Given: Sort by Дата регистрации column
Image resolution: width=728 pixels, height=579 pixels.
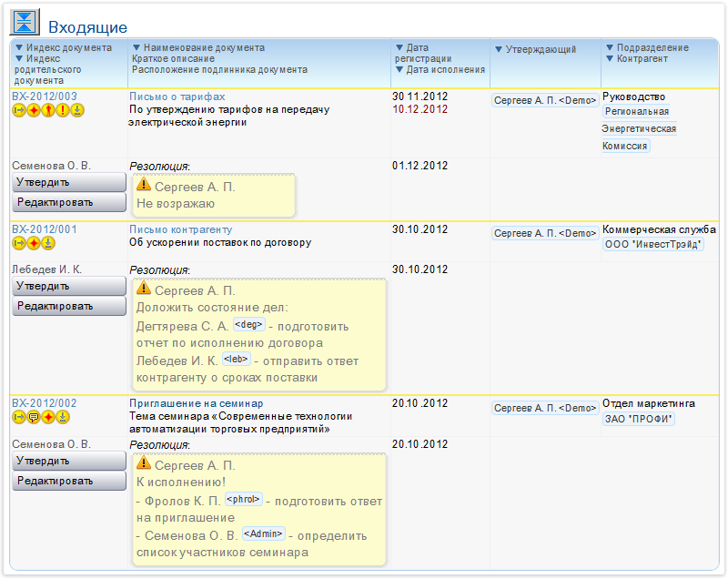Looking at the screenshot, I should tap(399, 47).
